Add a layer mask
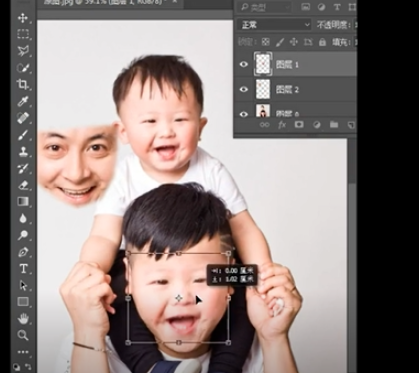This screenshot has width=419, height=373. (x=299, y=125)
